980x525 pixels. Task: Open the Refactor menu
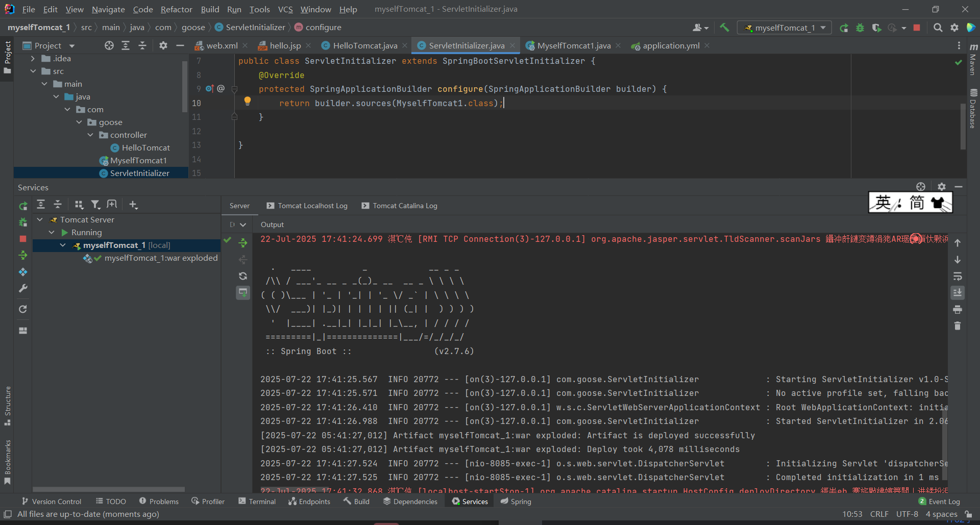click(x=176, y=9)
